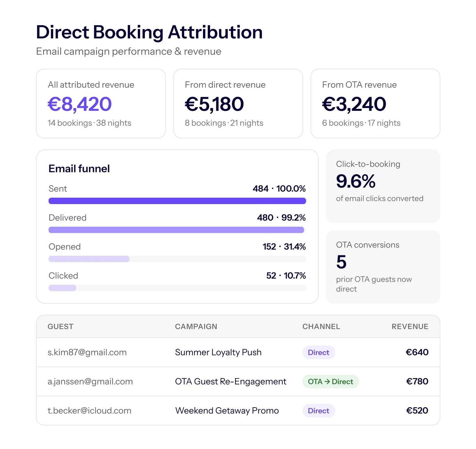Click the '6 bookings · 17 nights' text
The height and width of the screenshot is (449, 476).
pos(361,123)
